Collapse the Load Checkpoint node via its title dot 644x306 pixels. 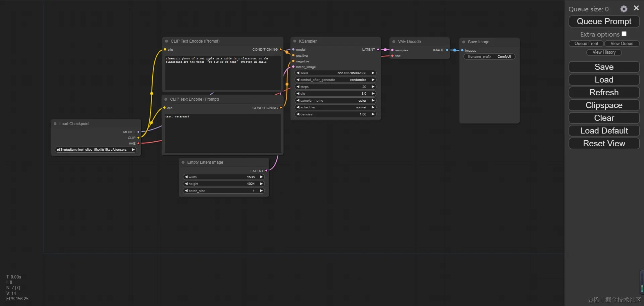coord(55,124)
